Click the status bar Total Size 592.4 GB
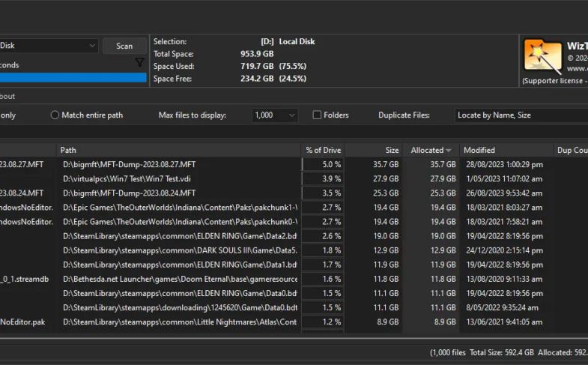Viewport: 588px width, 365px height. [x=501, y=352]
